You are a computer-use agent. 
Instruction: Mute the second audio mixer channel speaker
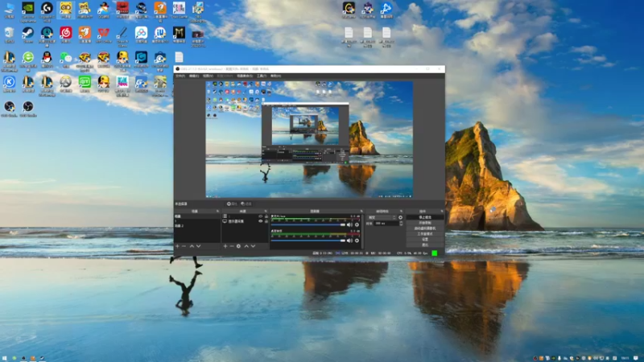[349, 241]
